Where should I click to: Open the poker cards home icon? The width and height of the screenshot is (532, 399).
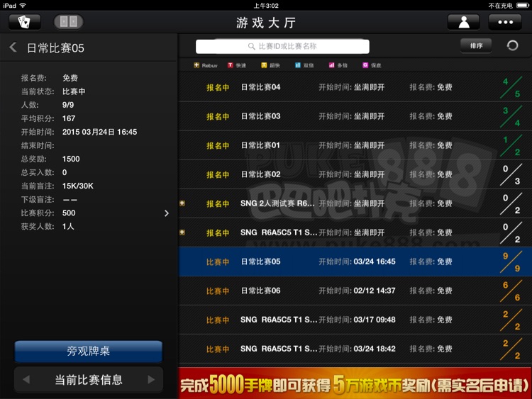(24, 22)
